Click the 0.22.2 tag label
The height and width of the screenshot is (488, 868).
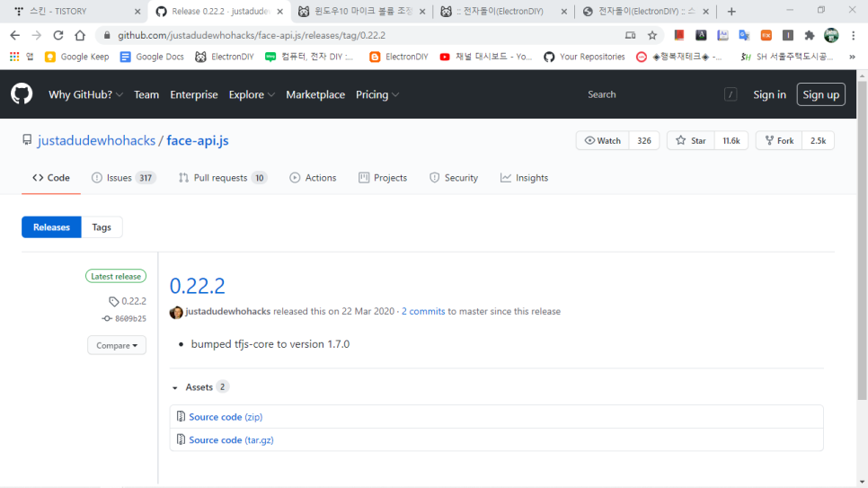coord(128,301)
